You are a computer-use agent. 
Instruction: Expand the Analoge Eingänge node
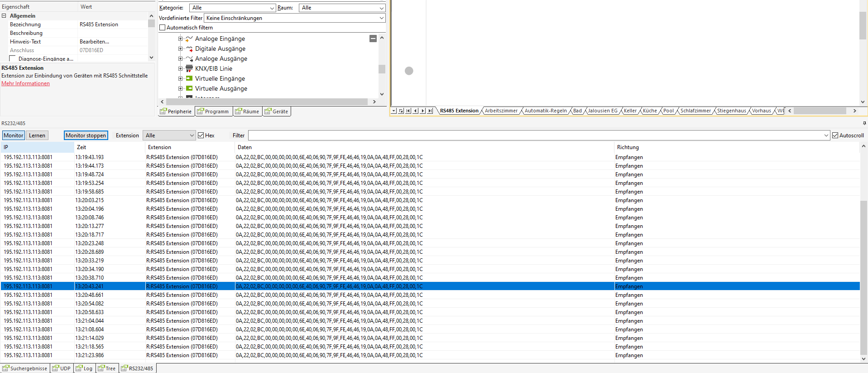(180, 39)
